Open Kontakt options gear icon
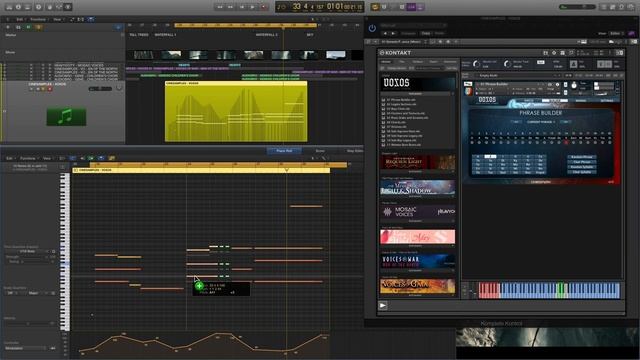This screenshot has height=360, width=640. [x=554, y=53]
